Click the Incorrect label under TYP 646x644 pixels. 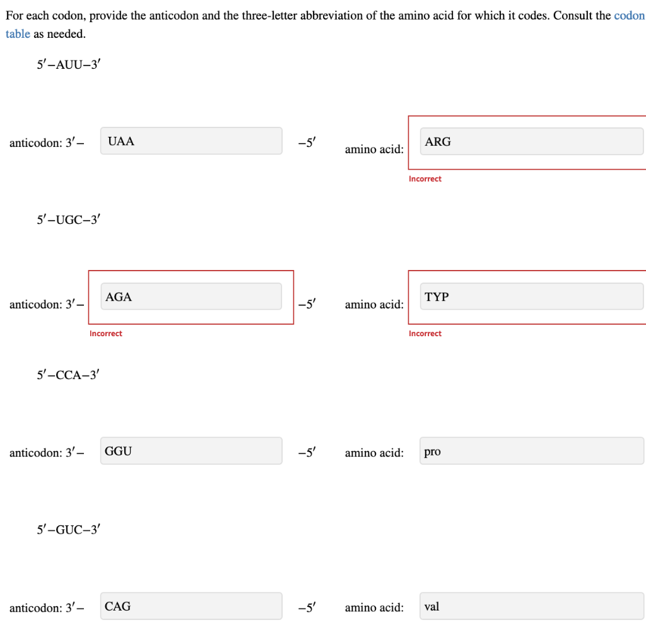pos(425,334)
